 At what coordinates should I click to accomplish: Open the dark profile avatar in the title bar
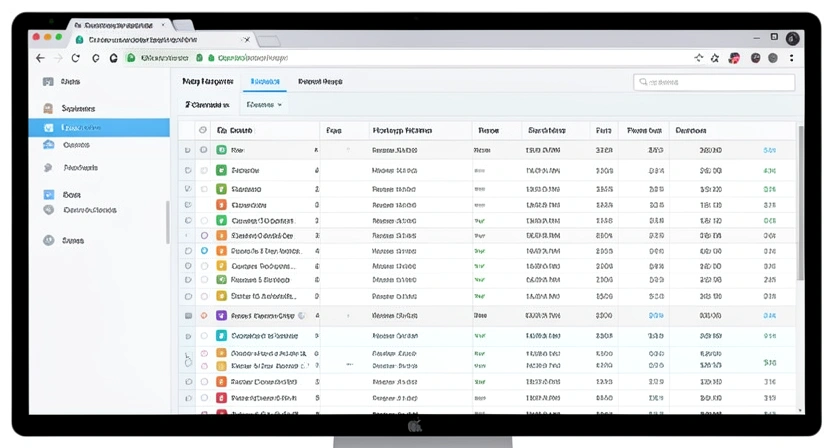point(792,38)
